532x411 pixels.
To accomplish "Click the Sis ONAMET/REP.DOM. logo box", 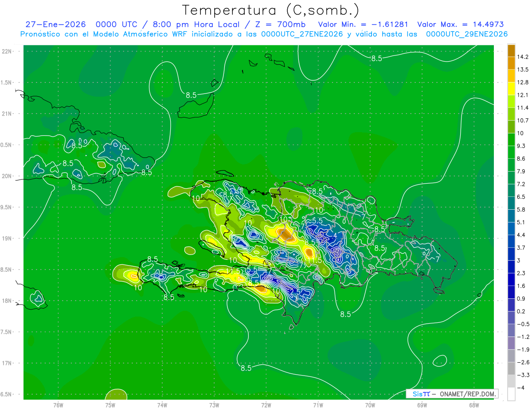I will (452, 394).
